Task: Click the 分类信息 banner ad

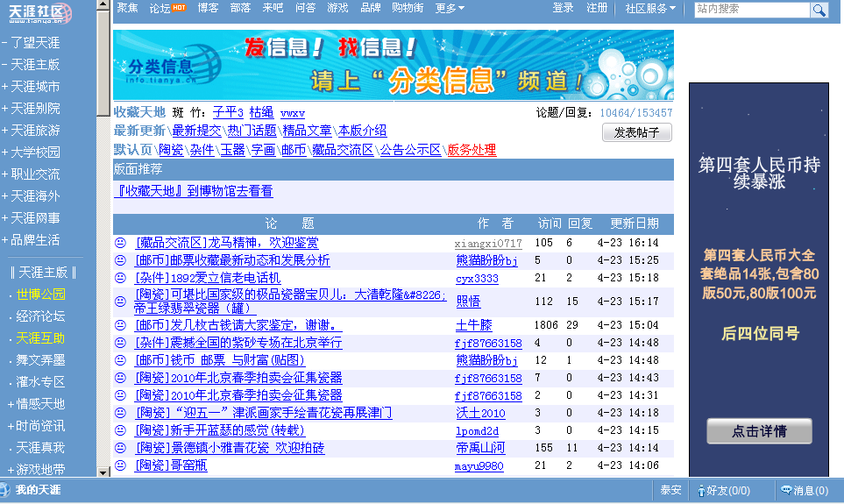Action: [393, 64]
